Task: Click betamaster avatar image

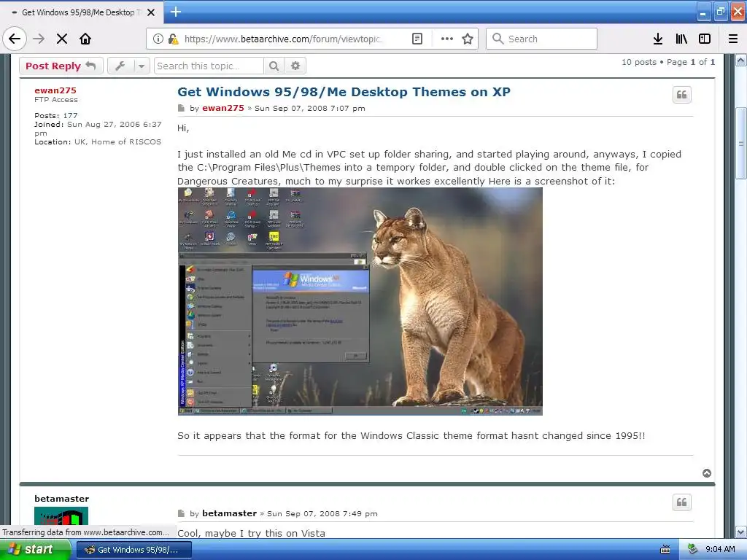Action: [61, 516]
